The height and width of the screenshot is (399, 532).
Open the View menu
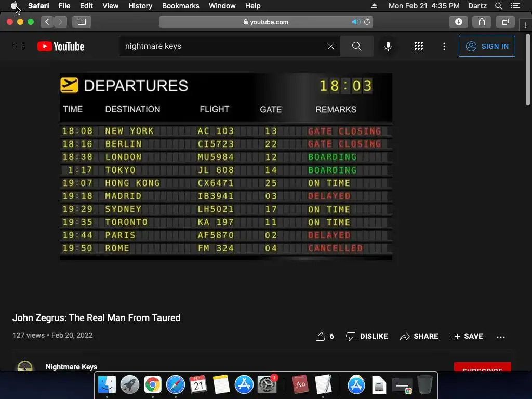(x=110, y=6)
